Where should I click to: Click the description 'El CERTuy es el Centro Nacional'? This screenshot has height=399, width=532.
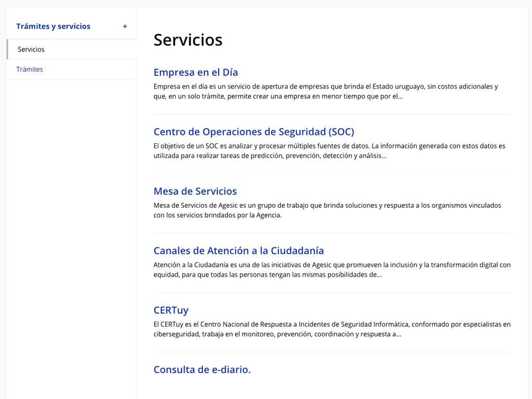tap(332, 329)
